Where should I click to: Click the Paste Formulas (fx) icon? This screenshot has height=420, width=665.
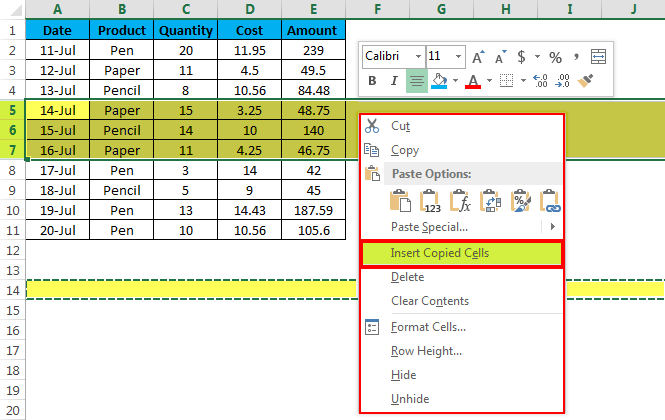point(461,201)
